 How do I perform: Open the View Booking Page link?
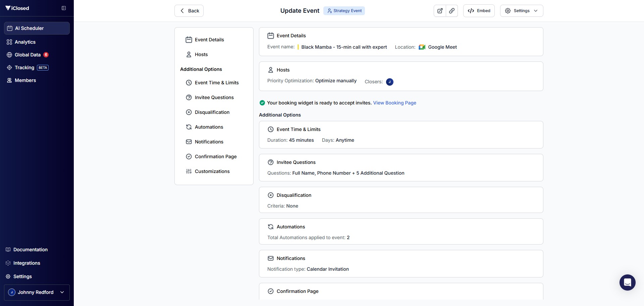tap(394, 103)
